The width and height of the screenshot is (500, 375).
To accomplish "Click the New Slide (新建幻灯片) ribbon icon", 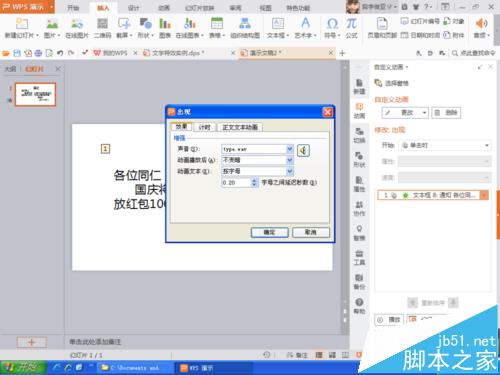I will pos(22,24).
